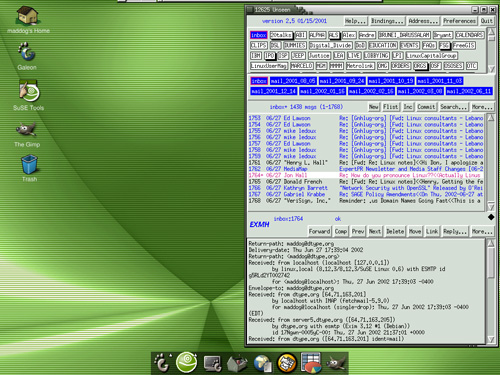Open the Search... menu
The height and width of the screenshot is (375, 500).
coord(453,107)
